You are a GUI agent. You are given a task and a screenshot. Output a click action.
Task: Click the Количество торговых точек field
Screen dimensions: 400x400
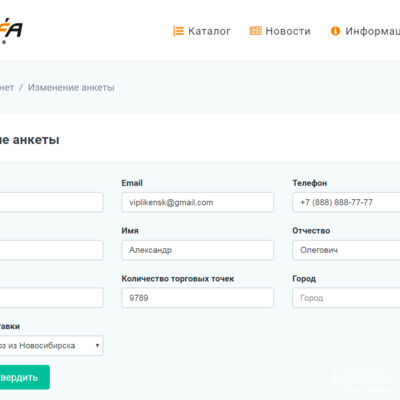pyautogui.click(x=198, y=298)
